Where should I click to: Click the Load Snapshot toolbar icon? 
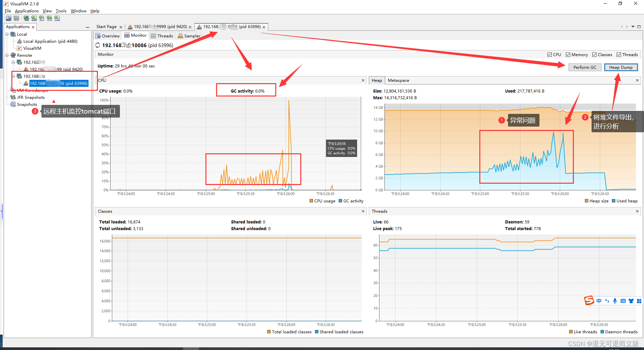[9, 18]
